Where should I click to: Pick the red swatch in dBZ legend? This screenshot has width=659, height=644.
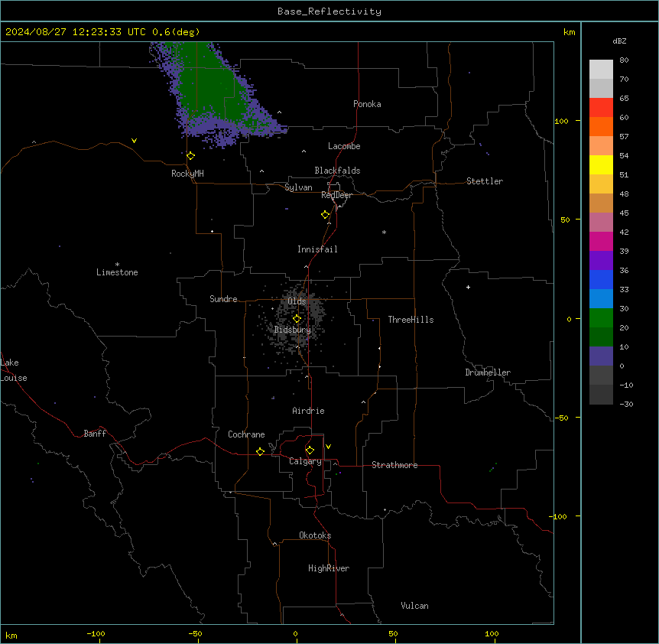tap(601, 107)
